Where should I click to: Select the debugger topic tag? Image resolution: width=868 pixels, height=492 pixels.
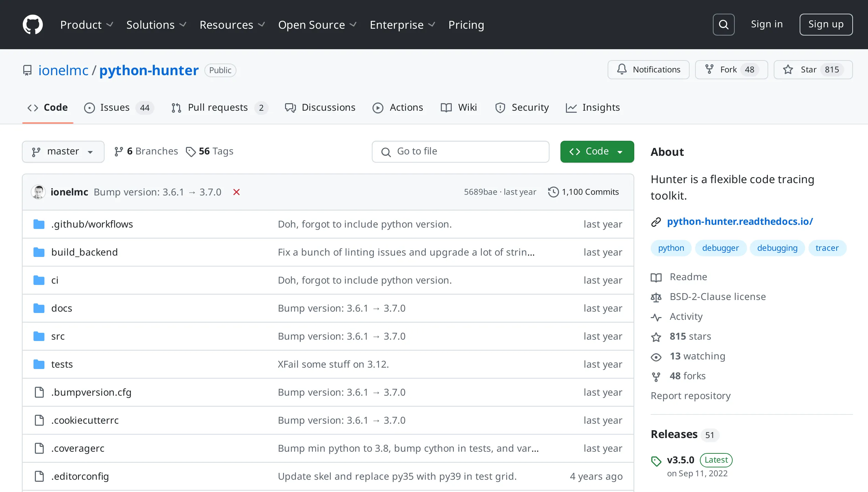click(x=720, y=248)
